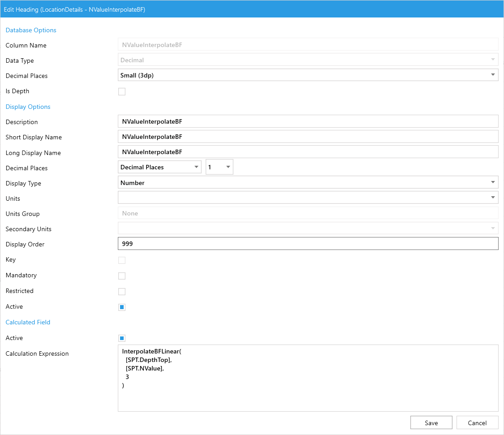
Task: Click the Save button
Action: coord(431,423)
